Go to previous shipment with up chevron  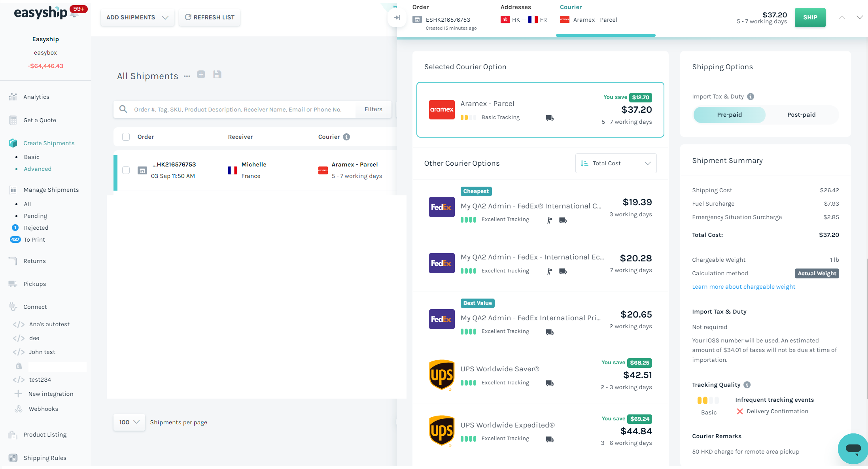(x=842, y=17)
